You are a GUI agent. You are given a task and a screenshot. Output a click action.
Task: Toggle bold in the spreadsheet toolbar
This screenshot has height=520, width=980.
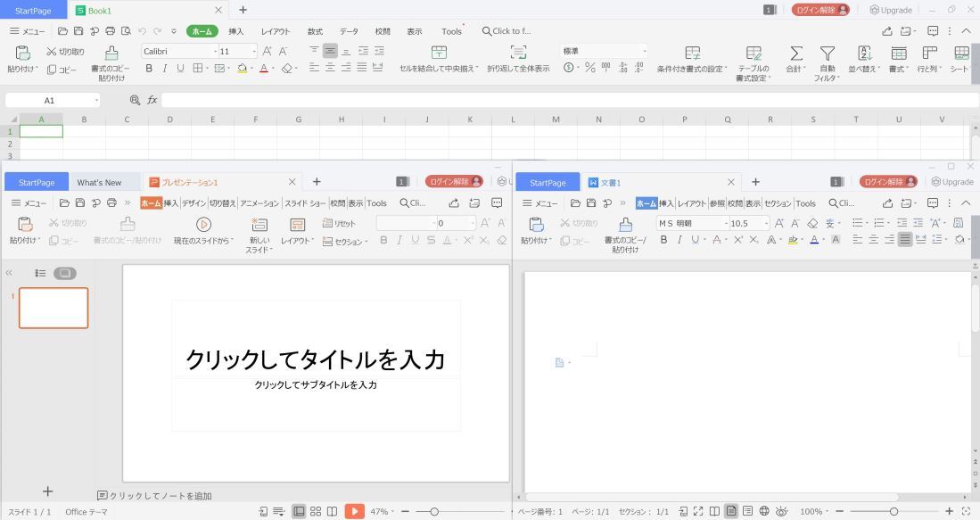pos(149,68)
